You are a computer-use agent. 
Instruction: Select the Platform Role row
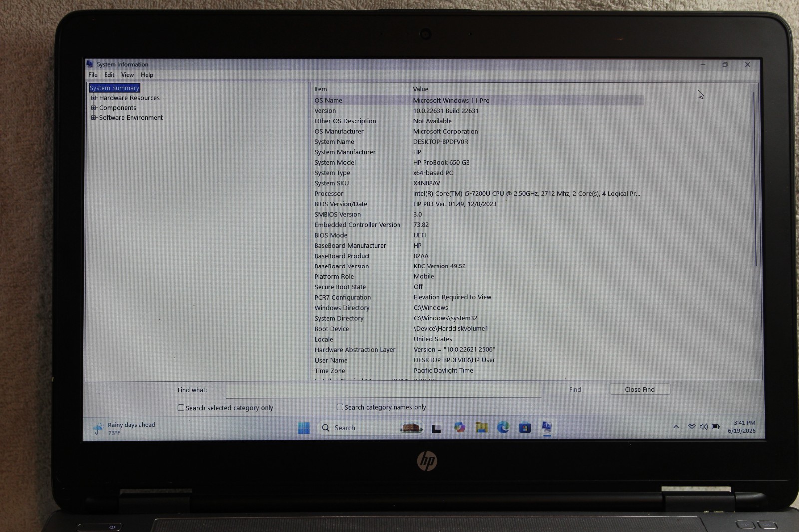(x=478, y=276)
